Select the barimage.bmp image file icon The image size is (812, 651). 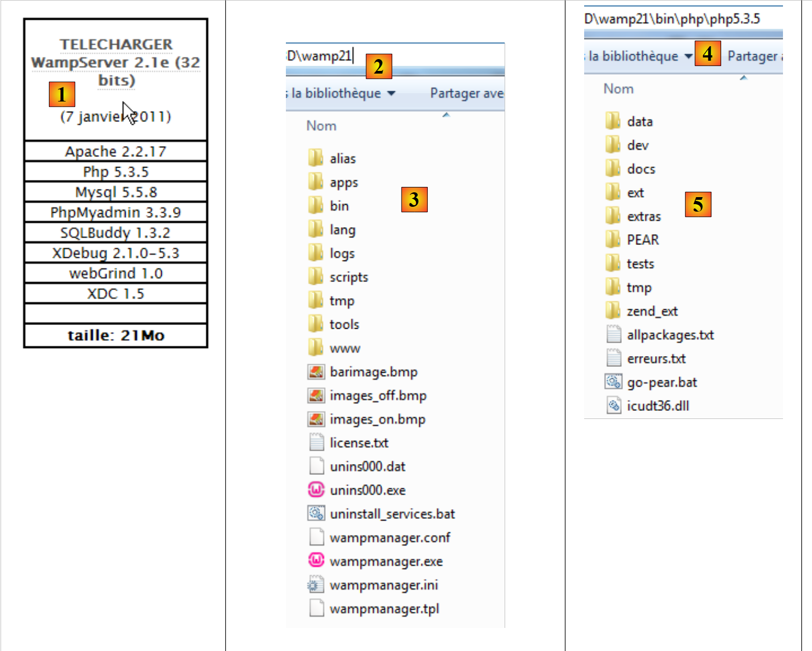point(316,371)
